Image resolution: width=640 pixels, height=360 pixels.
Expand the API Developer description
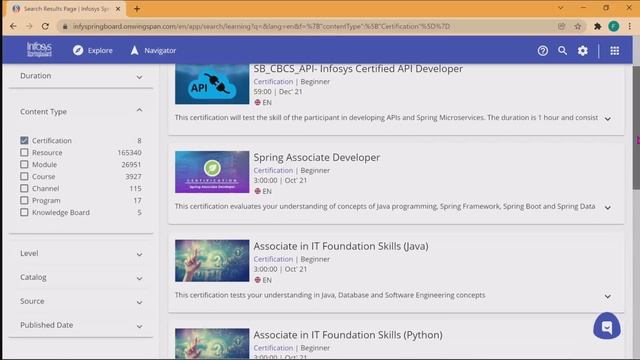(x=608, y=119)
